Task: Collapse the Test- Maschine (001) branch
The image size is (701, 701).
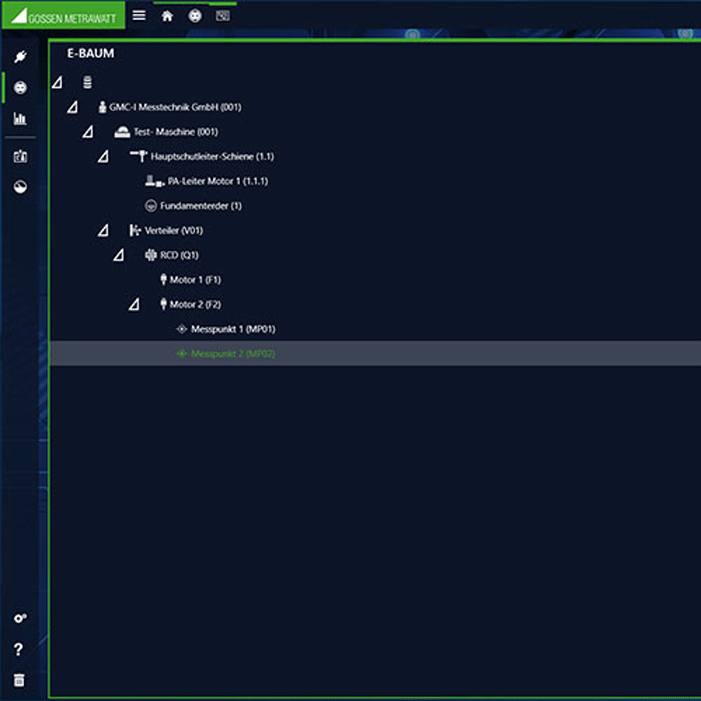Action: [x=88, y=132]
